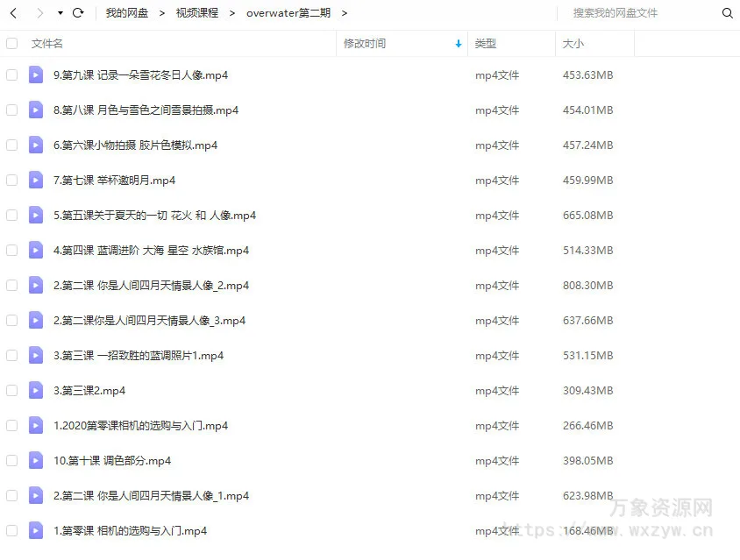Click the mp4 file icon beside 10.第十课 调色部分.mp4
Viewport: 740px width, 560px height.
(x=35, y=460)
